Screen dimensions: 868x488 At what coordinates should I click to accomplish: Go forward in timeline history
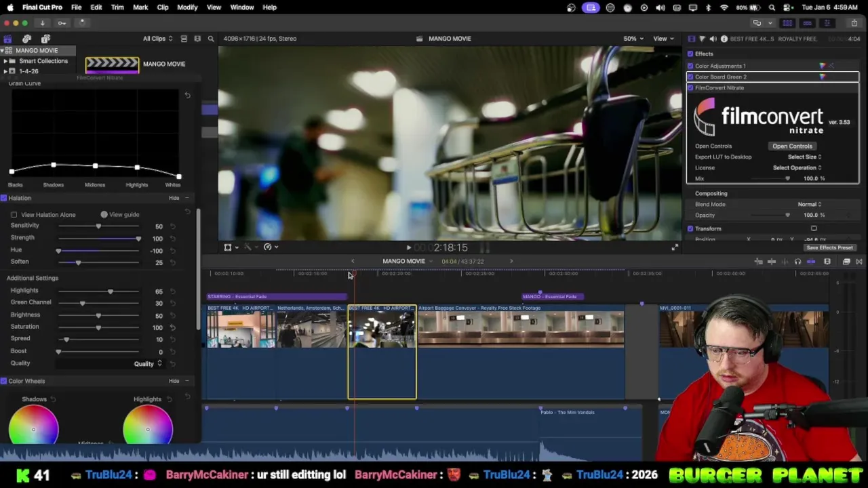(511, 262)
